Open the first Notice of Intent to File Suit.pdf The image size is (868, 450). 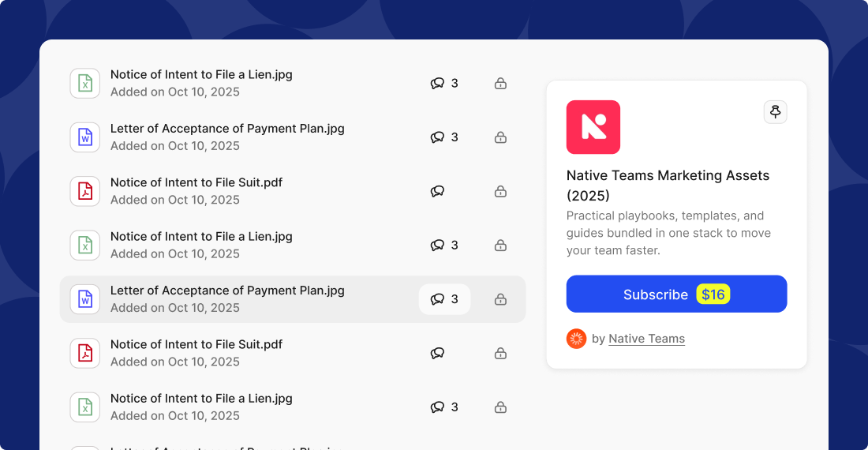tap(196, 182)
